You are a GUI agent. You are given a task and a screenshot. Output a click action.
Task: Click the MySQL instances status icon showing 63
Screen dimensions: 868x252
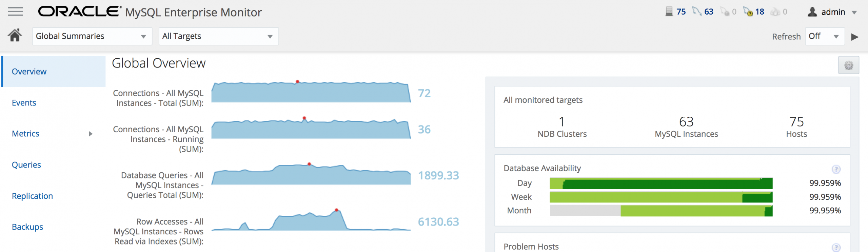click(697, 12)
